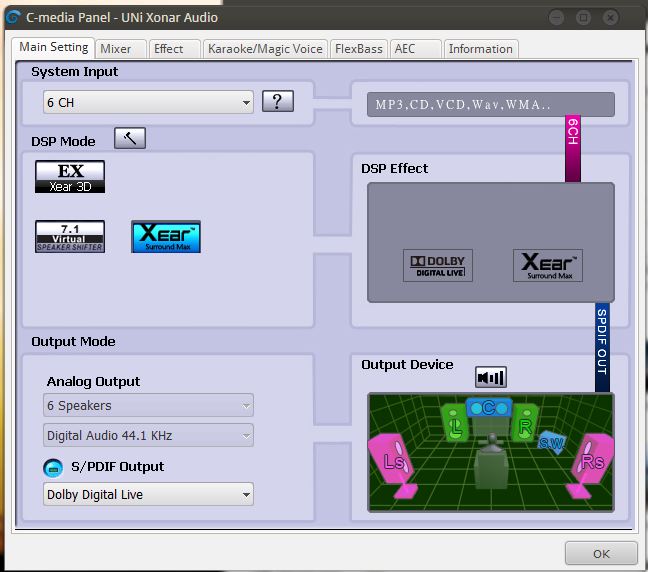Open the Dolby Digital Live S/PDIF dropdown
Image resolution: width=648 pixels, height=572 pixels.
[x=148, y=494]
